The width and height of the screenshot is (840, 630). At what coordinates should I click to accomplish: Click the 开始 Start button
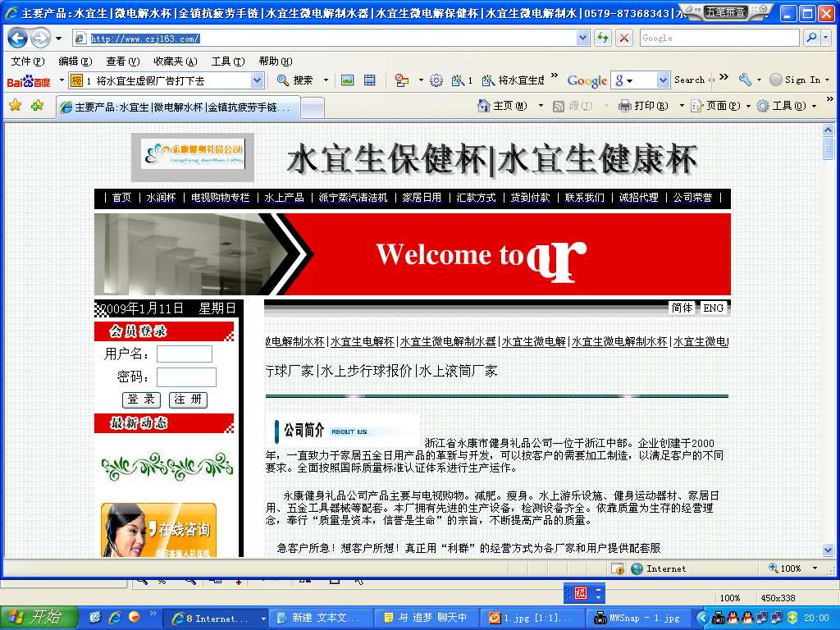pos(39,618)
